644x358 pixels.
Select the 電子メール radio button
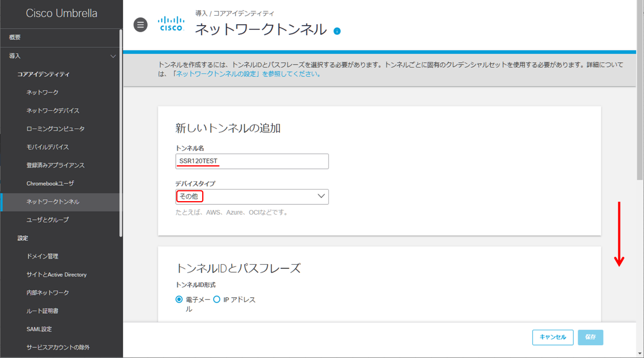[x=179, y=299]
